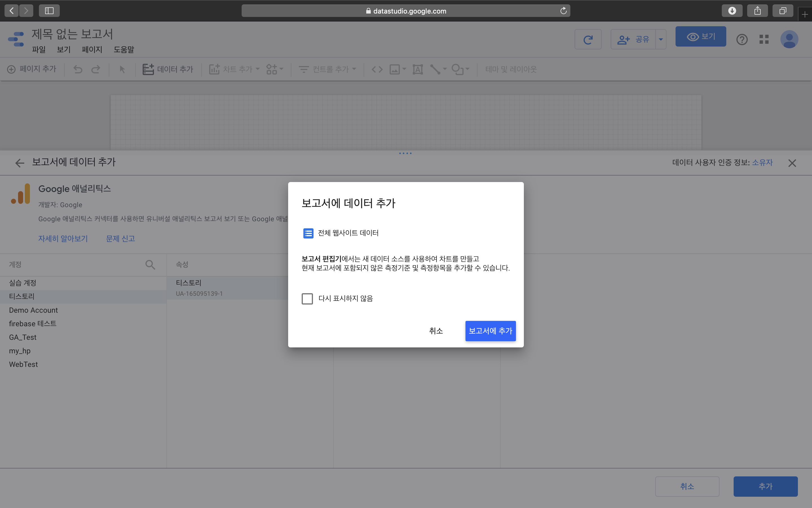Click the URL embed code icon
812x508 pixels.
377,69
